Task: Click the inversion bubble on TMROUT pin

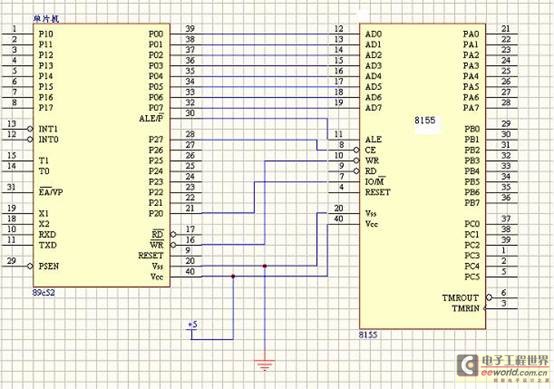Action: coord(489,297)
